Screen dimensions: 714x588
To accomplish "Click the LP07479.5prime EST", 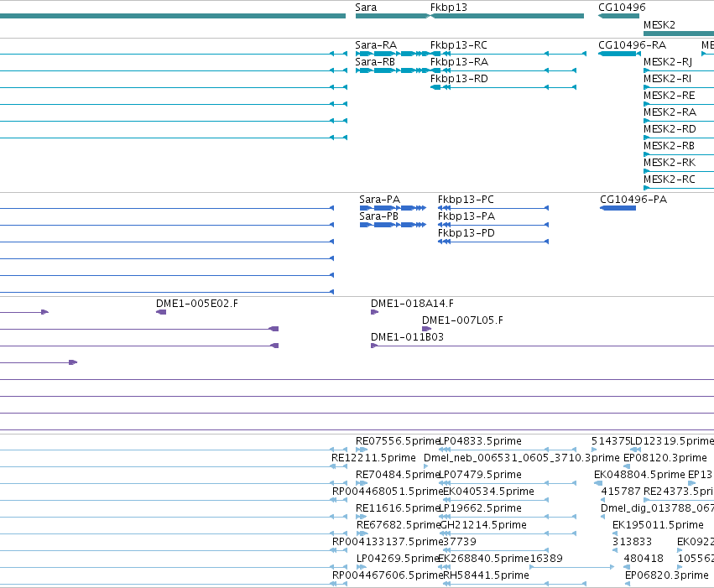I will point(508,483).
